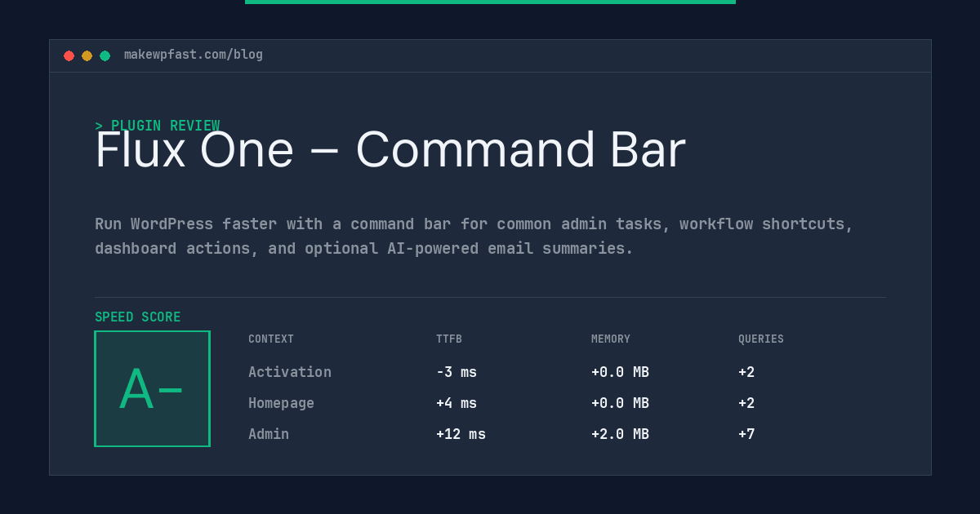980x514 pixels.
Task: Click the Homepage row label
Action: 281,403
